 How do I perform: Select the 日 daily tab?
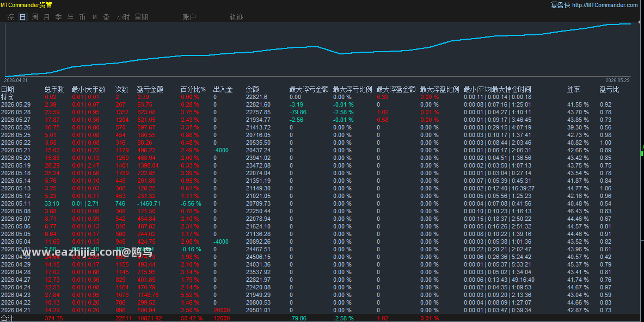pos(22,17)
